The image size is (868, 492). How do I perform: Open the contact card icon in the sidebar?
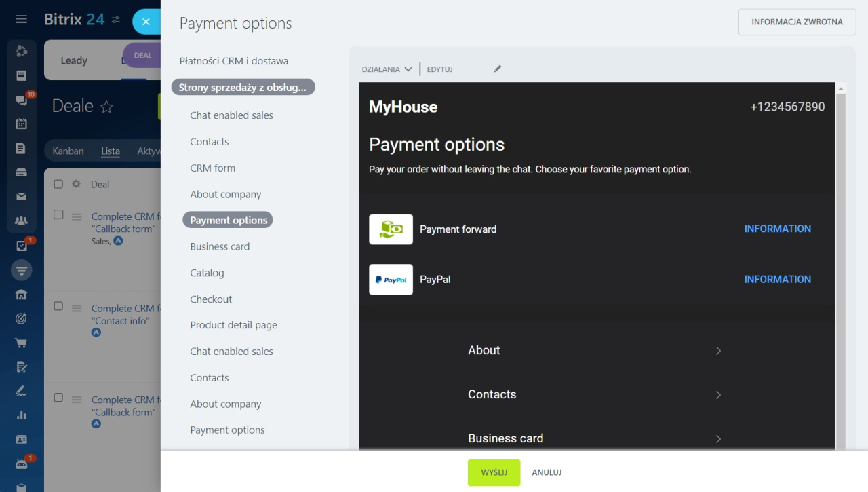coord(22,440)
